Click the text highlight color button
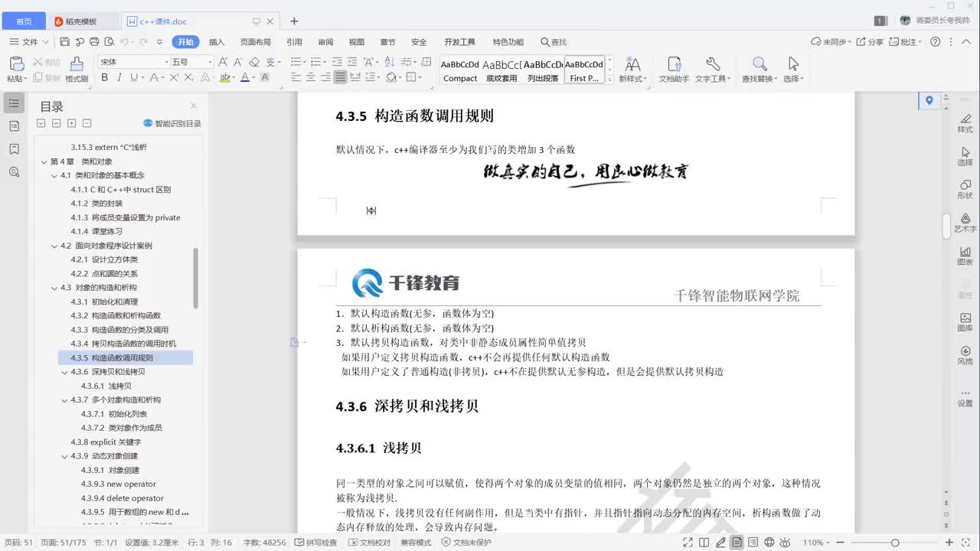The width and height of the screenshot is (980, 551). [x=224, y=77]
